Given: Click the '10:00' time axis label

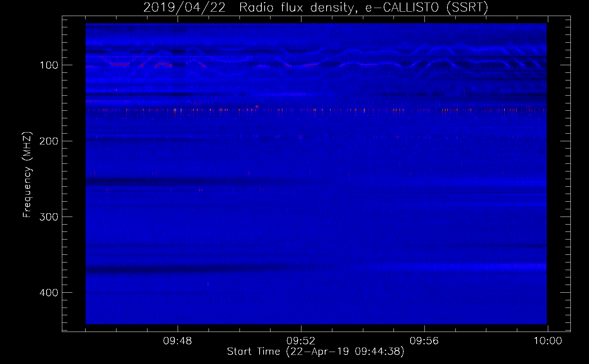Looking at the screenshot, I should [x=548, y=341].
